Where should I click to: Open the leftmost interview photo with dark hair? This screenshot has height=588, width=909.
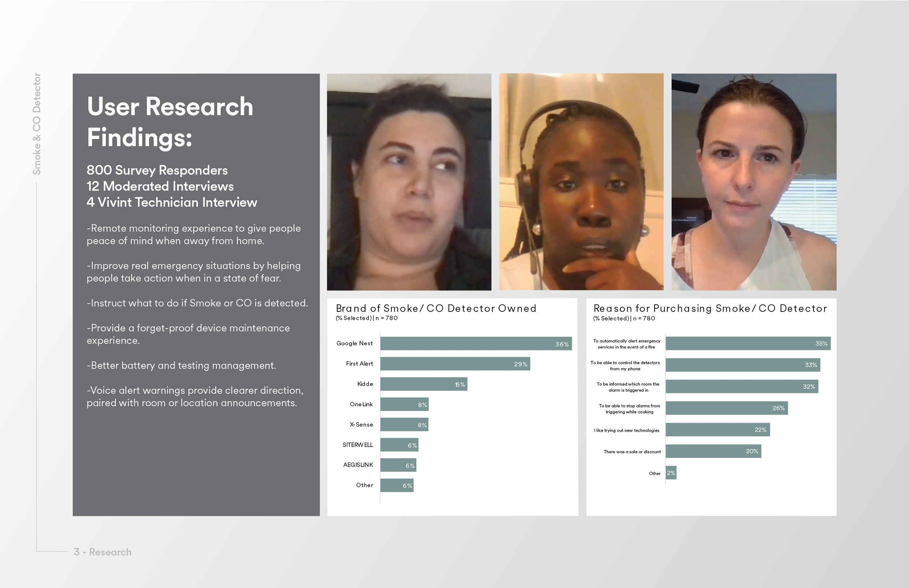[x=409, y=182]
